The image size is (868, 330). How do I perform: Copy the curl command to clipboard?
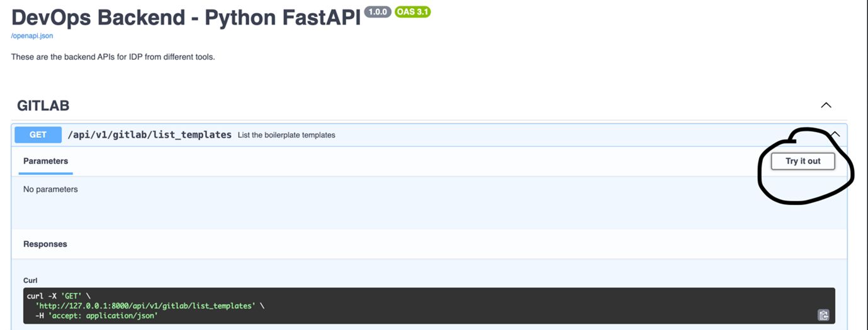(x=823, y=315)
